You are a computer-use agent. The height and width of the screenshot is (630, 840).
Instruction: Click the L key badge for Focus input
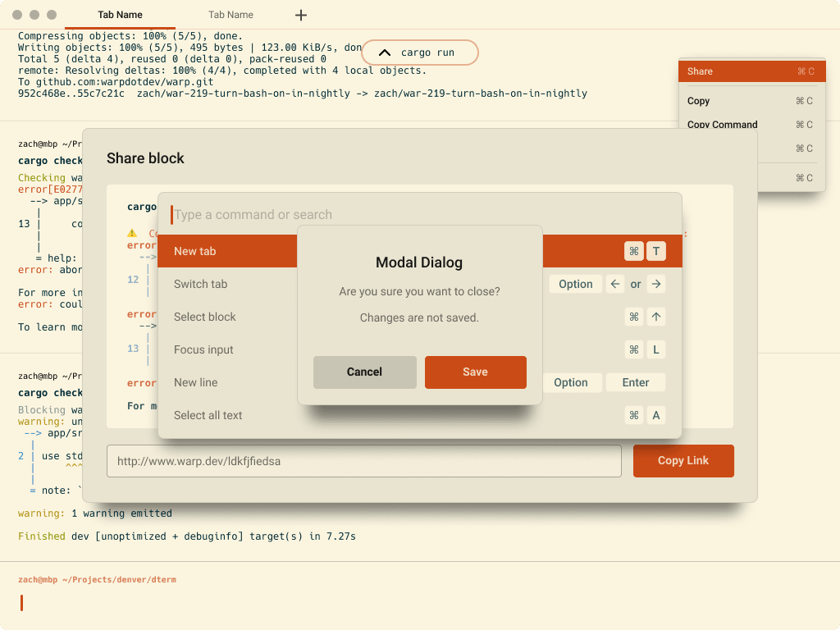[655, 349]
